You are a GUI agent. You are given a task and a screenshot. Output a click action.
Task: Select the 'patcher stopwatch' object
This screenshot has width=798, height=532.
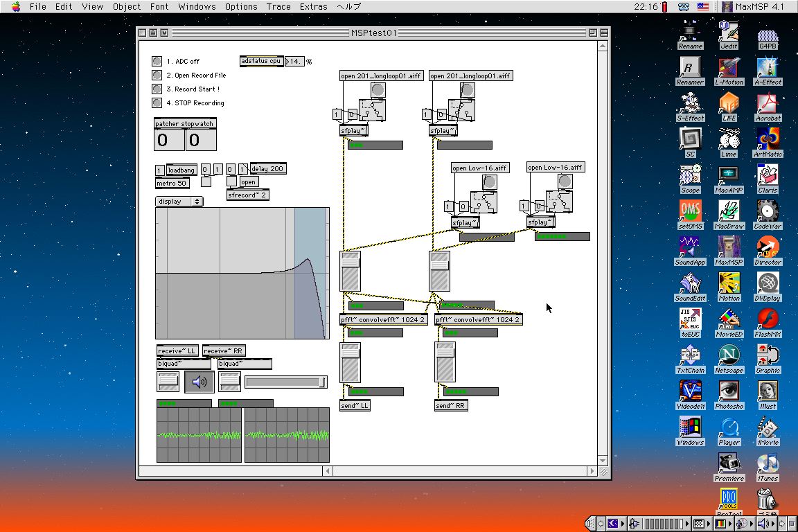(x=185, y=123)
